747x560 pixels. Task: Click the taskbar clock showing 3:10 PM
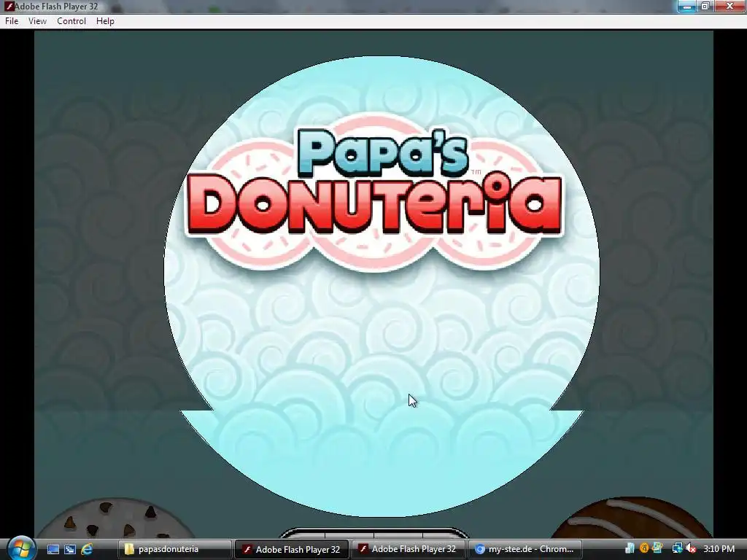[719, 548]
